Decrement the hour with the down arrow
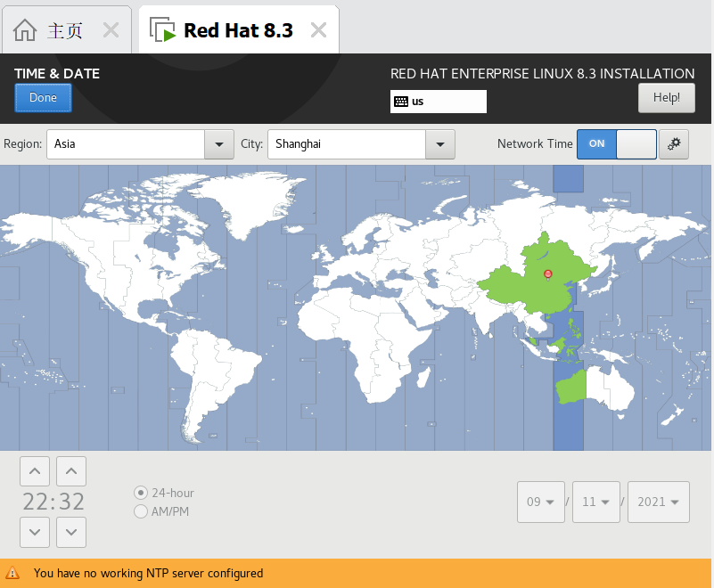The height and width of the screenshot is (588, 714). tap(34, 532)
